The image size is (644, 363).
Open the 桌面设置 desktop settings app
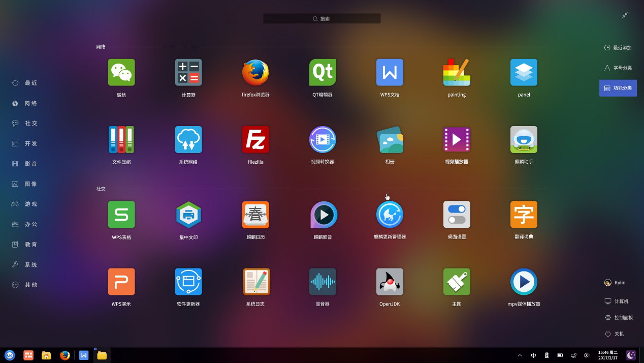tap(457, 215)
